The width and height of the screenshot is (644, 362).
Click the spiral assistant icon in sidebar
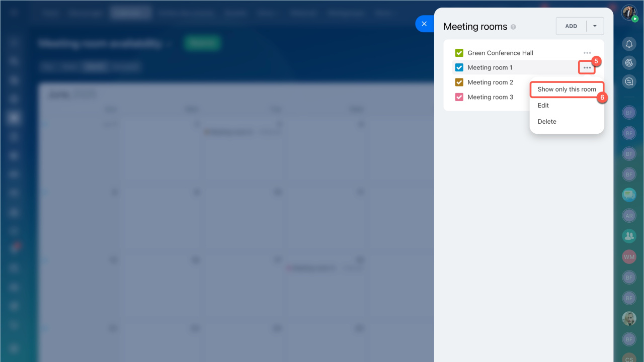tap(629, 63)
